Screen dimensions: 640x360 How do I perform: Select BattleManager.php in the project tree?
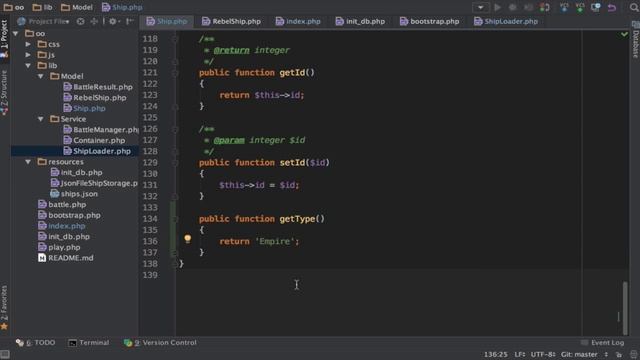coord(101,130)
